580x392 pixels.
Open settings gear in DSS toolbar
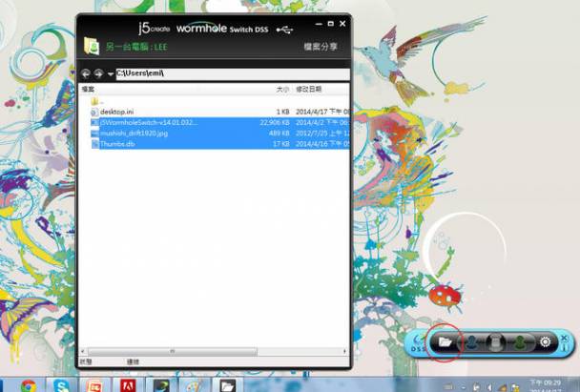546,342
